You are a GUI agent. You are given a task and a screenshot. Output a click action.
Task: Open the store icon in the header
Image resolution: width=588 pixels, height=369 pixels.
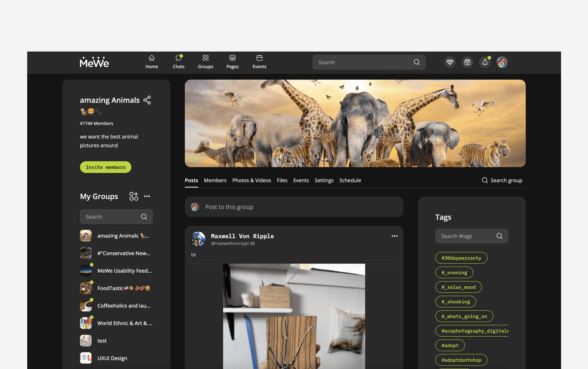(467, 62)
